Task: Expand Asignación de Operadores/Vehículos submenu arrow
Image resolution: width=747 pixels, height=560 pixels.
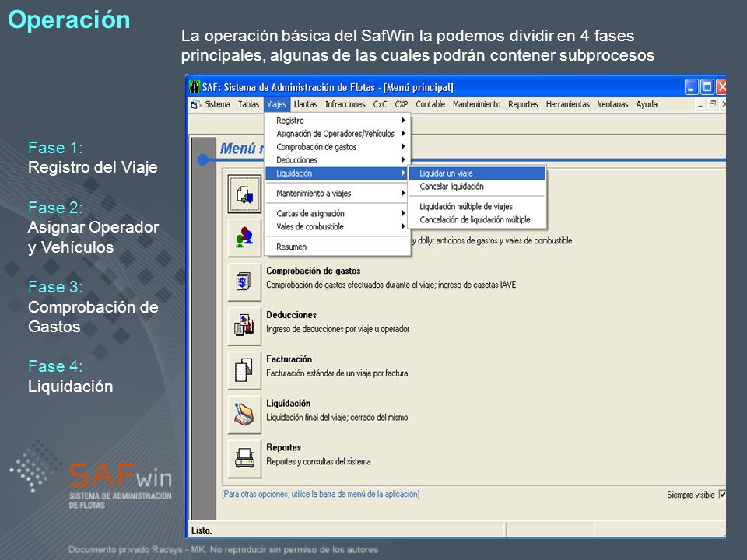Action: 403,134
